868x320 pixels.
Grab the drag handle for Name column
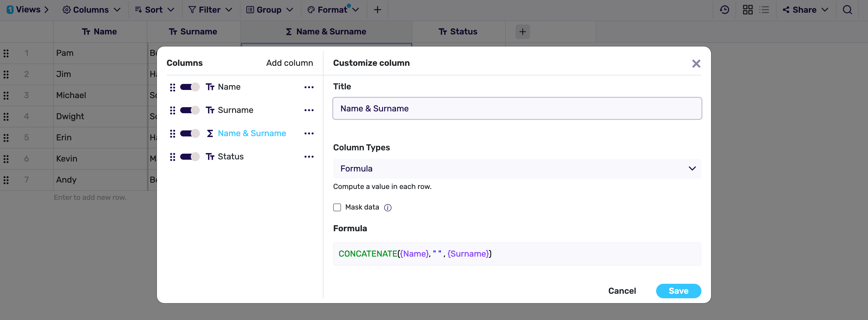coord(173,87)
